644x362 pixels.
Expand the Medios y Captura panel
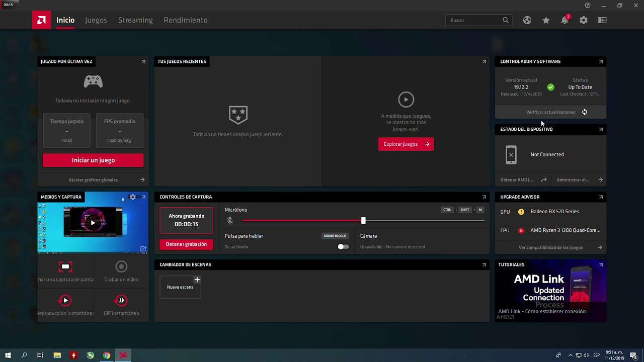(x=143, y=197)
